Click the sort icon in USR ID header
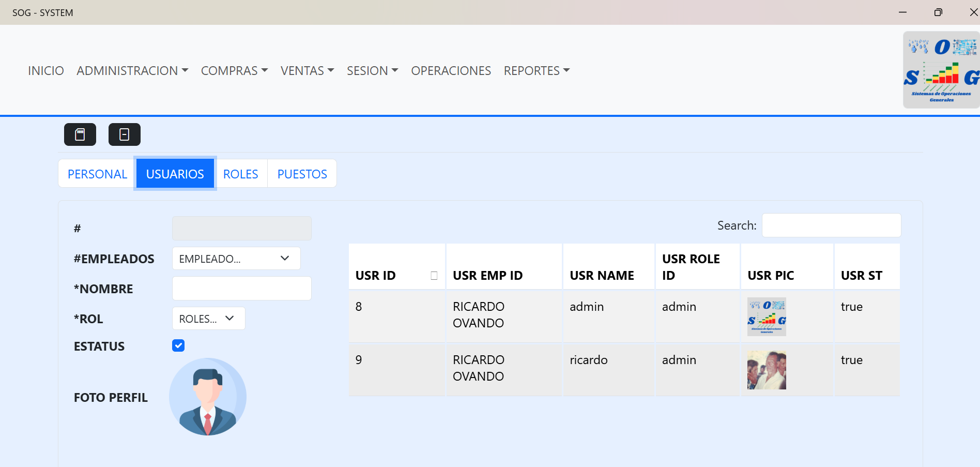This screenshot has height=467, width=980. pos(434,276)
